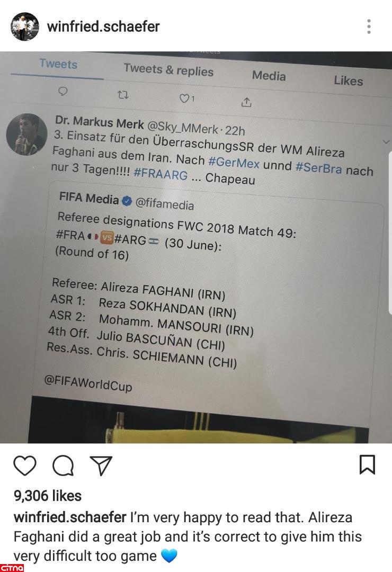
Task: Open the #FRAARG hashtag link
Action: pos(161,174)
